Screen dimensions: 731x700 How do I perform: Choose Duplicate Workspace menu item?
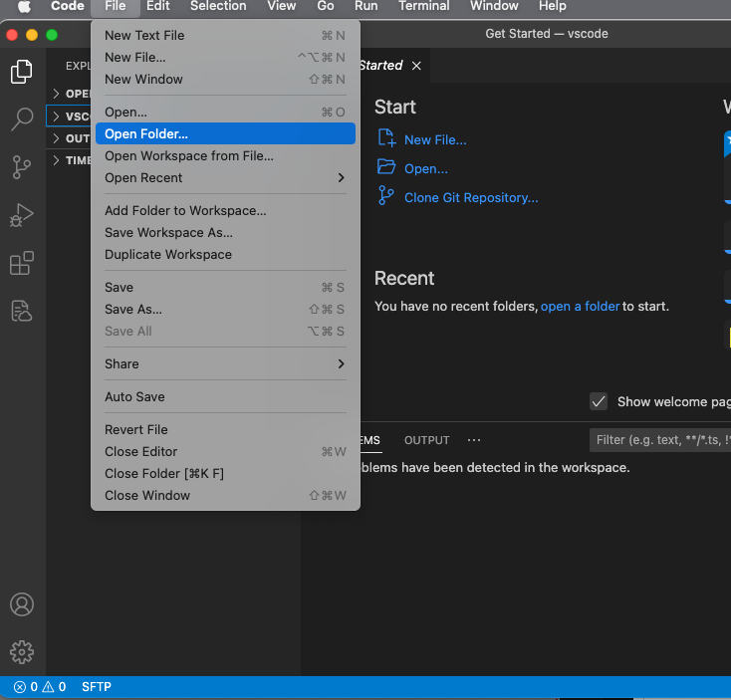[x=225, y=255]
